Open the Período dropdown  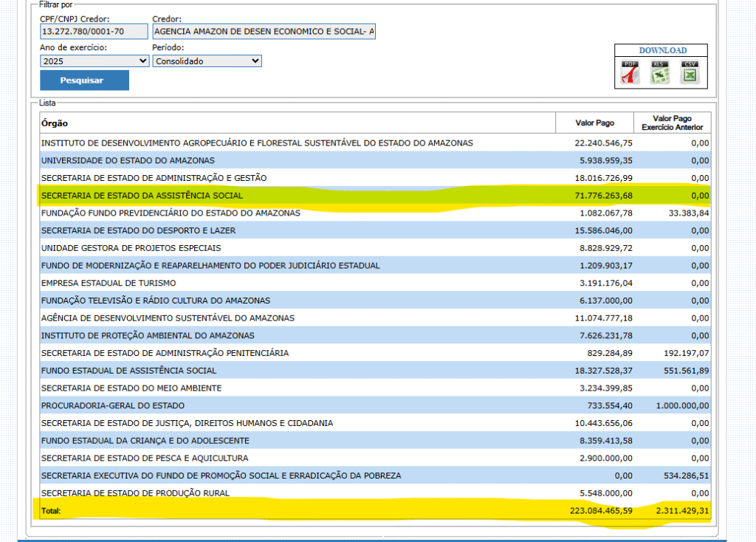click(x=207, y=61)
